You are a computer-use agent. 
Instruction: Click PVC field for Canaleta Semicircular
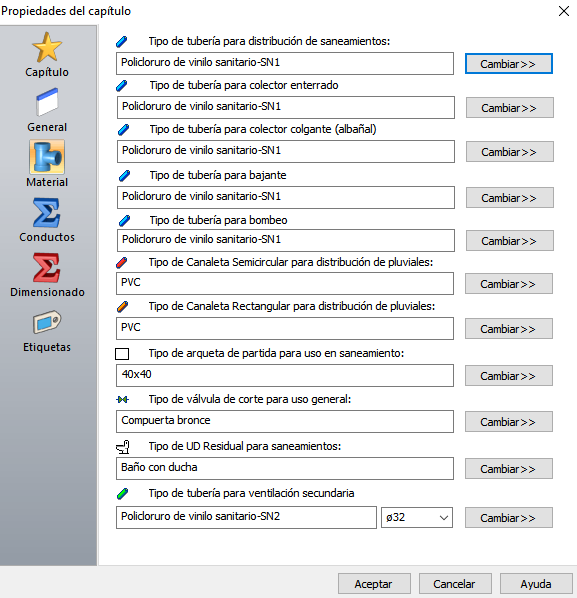point(285,283)
